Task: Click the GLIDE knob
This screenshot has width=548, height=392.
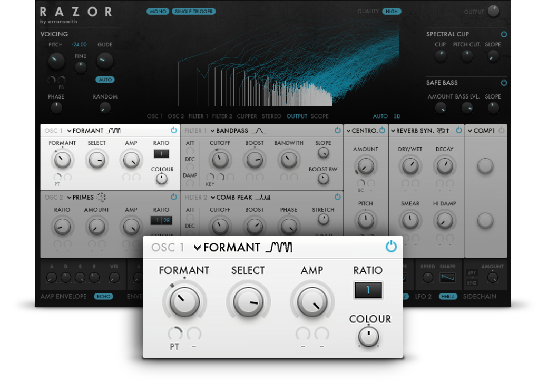Action: point(104,61)
